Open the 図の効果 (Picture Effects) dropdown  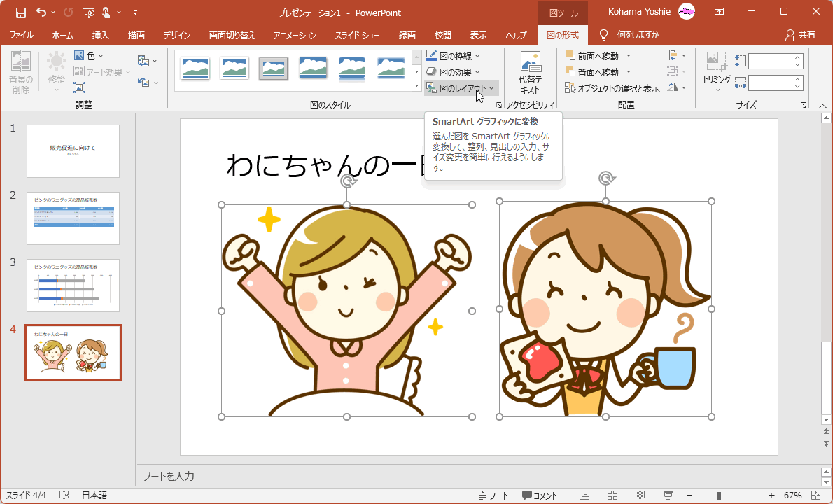pos(451,71)
